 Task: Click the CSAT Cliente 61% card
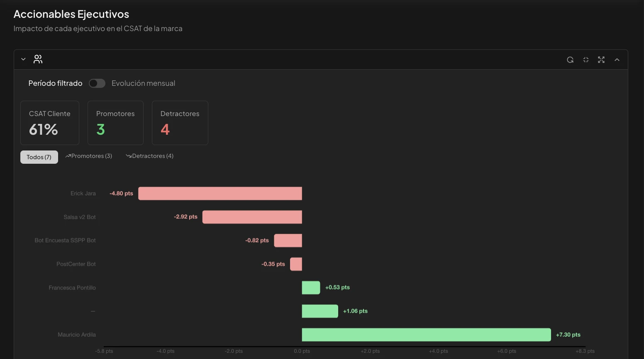[50, 123]
